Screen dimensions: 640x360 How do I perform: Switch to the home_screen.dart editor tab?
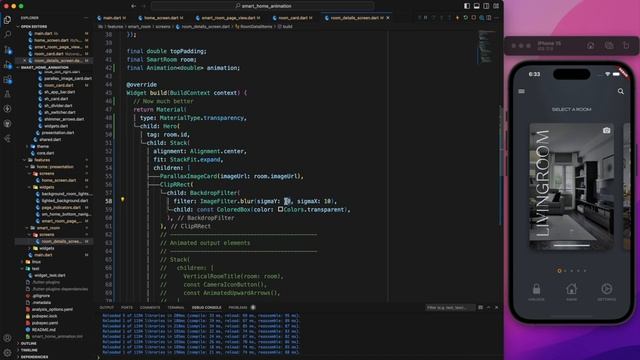[x=161, y=18]
